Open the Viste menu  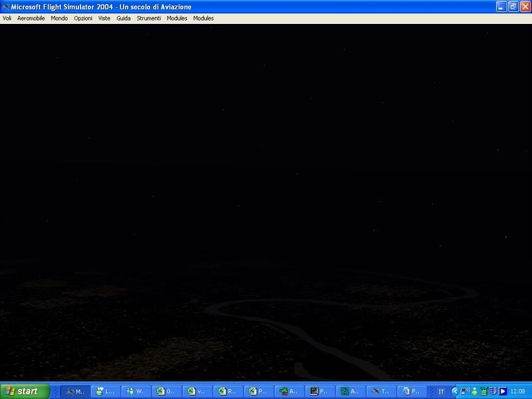point(104,19)
